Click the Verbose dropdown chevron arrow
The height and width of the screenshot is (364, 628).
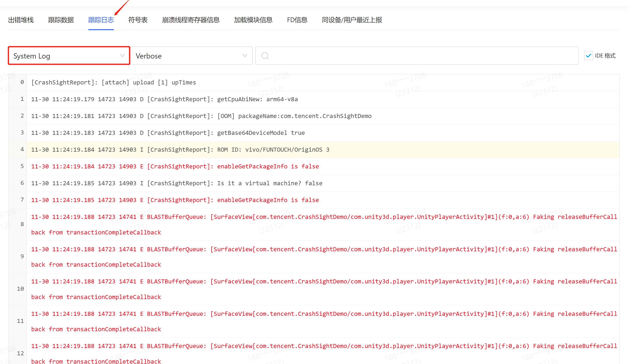[x=245, y=55]
